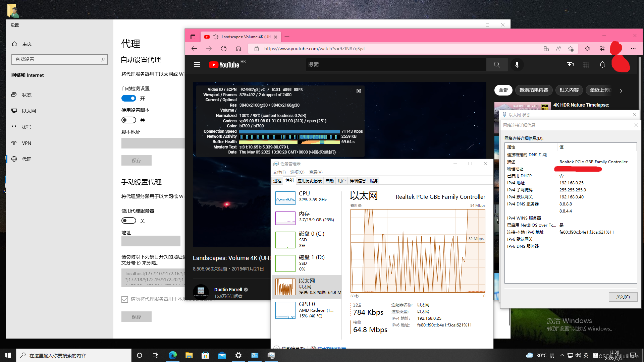
Task: Click YouTube create video icon
Action: coord(570,65)
